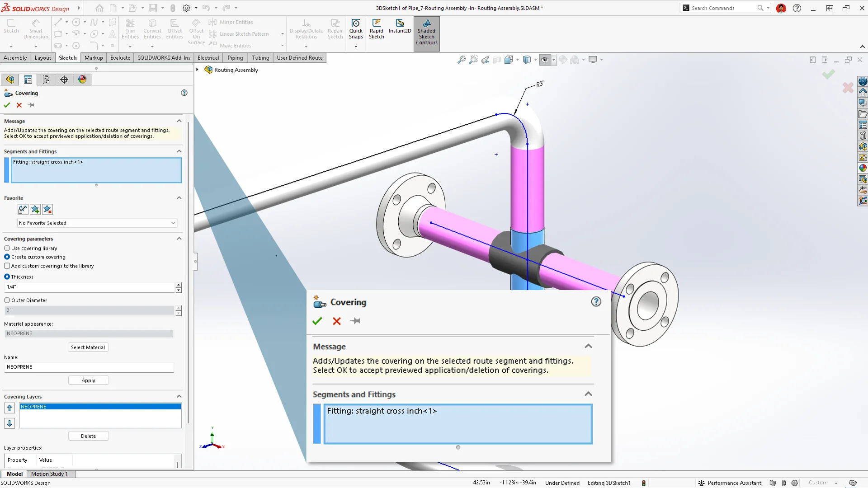This screenshot has width=868, height=488.
Task: Open the DisplayManager appearance tab icon
Action: [x=82, y=80]
